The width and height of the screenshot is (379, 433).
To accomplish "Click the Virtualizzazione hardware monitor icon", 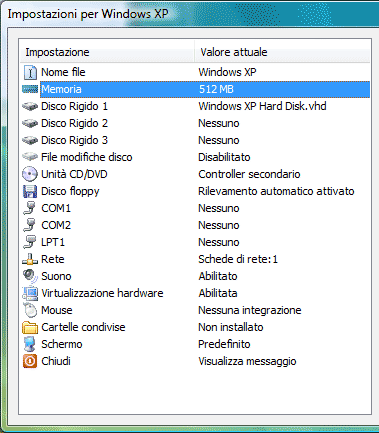I will click(x=30, y=293).
